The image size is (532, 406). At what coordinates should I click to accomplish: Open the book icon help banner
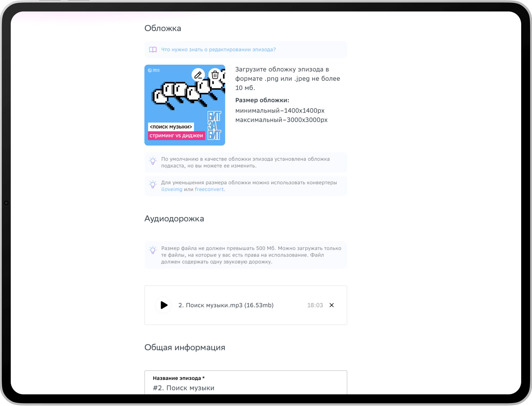153,50
